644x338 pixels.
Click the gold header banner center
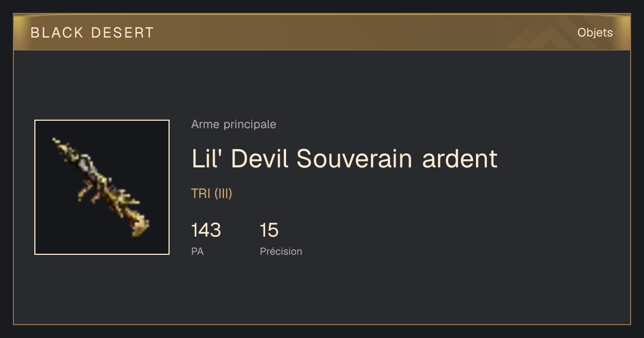[x=322, y=32]
